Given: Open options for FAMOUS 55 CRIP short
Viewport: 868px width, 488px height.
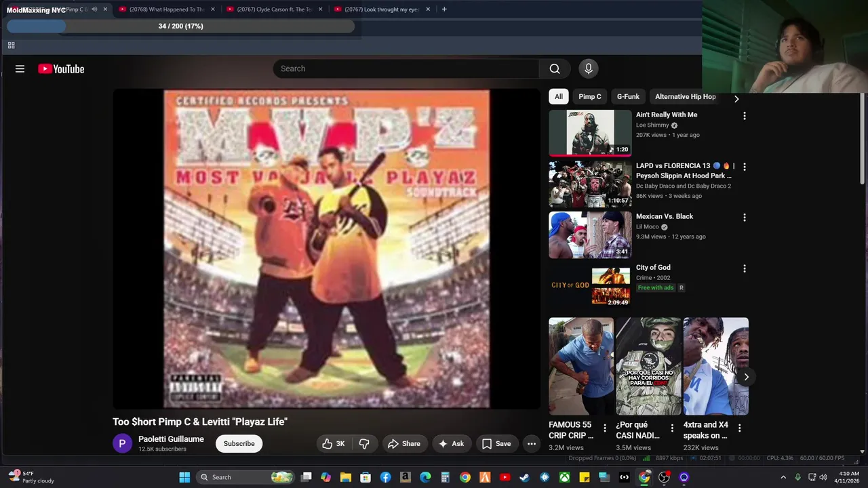Looking at the screenshot, I should [x=605, y=428].
